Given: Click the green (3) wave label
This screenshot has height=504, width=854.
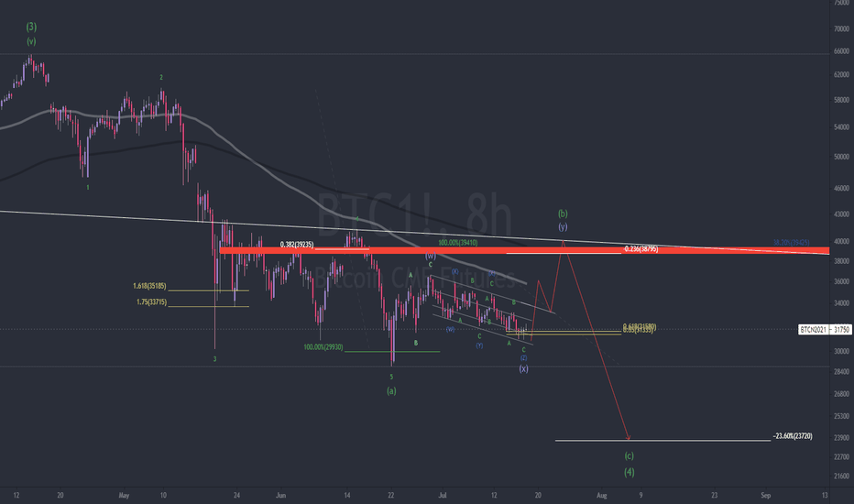Looking at the screenshot, I should click(x=31, y=27).
